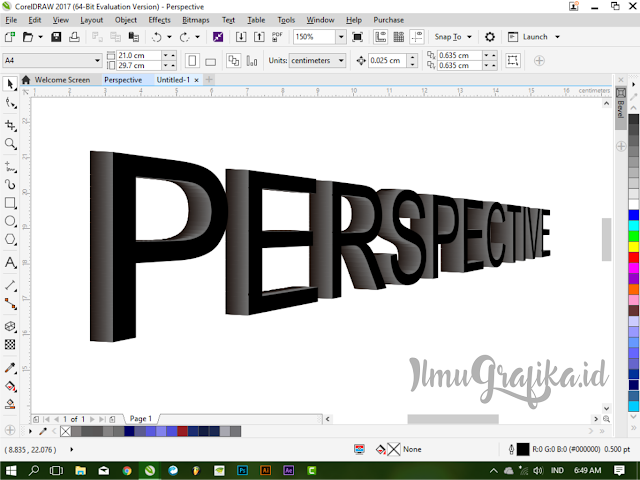Select the Connector tool
This screenshot has width=640, height=480.
click(x=10, y=304)
